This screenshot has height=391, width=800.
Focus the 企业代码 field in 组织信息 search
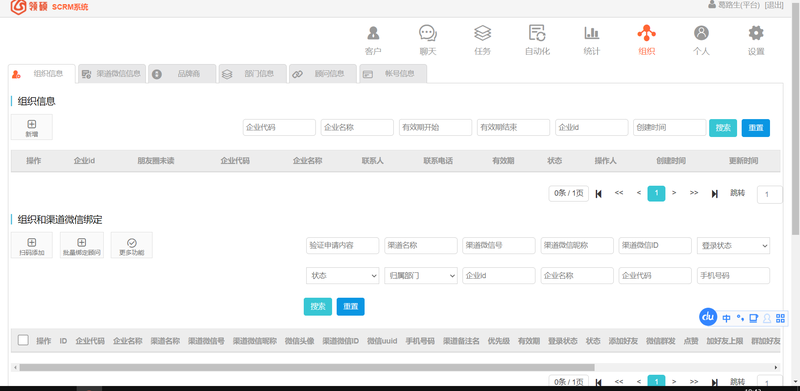[279, 128]
